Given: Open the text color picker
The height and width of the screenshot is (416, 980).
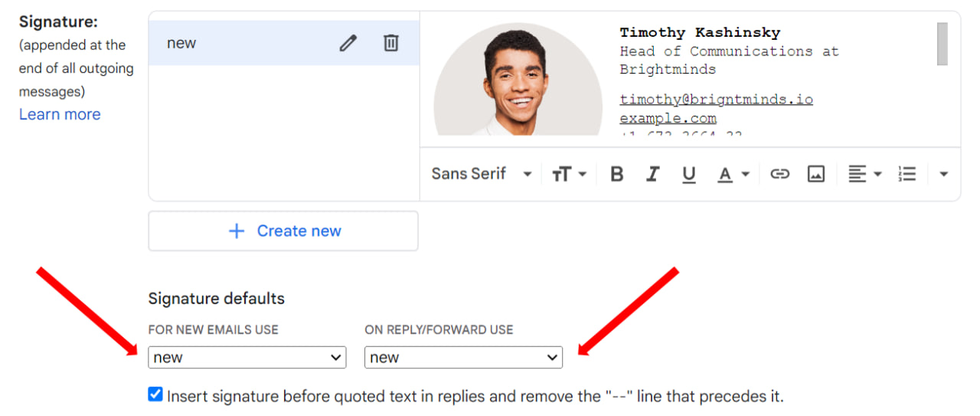Looking at the screenshot, I should click(x=733, y=174).
